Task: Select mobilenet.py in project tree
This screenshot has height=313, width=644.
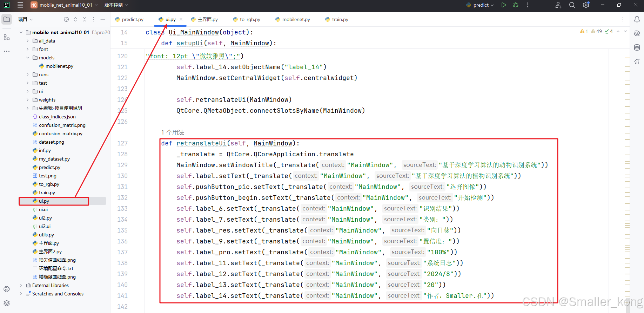Action: [56, 66]
